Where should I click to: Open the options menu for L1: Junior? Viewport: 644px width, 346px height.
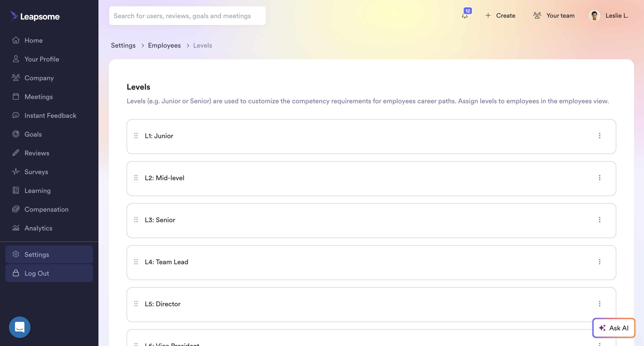(599, 135)
